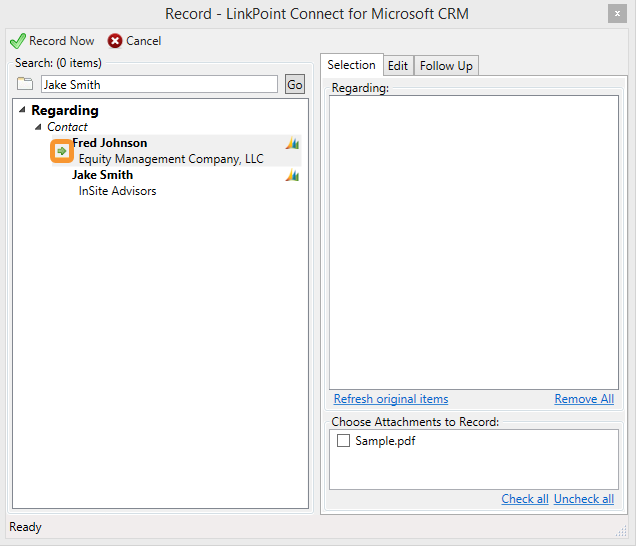637x546 pixels.
Task: Collapse the Contact tree node
Action: click(38, 127)
